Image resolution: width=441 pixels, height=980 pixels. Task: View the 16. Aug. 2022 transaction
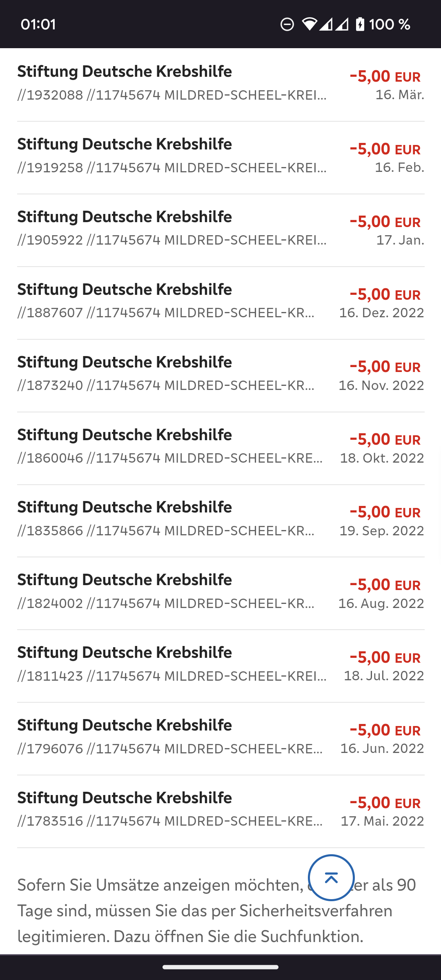click(220, 592)
